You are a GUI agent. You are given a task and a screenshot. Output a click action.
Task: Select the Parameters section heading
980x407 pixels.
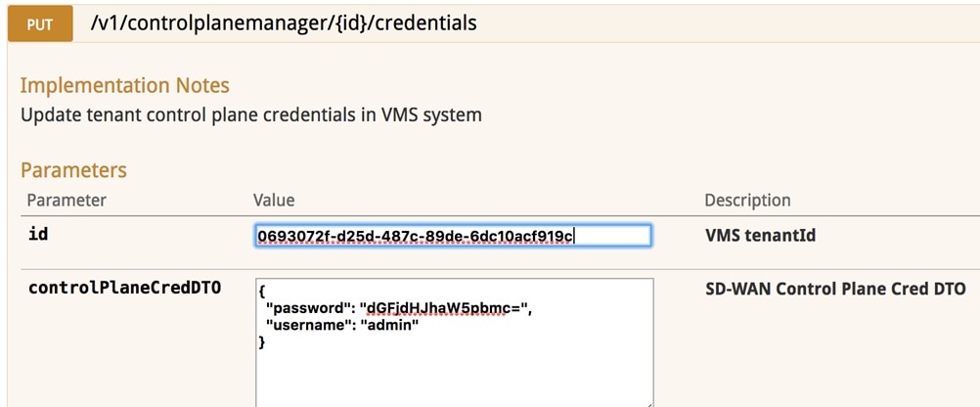pos(73,169)
